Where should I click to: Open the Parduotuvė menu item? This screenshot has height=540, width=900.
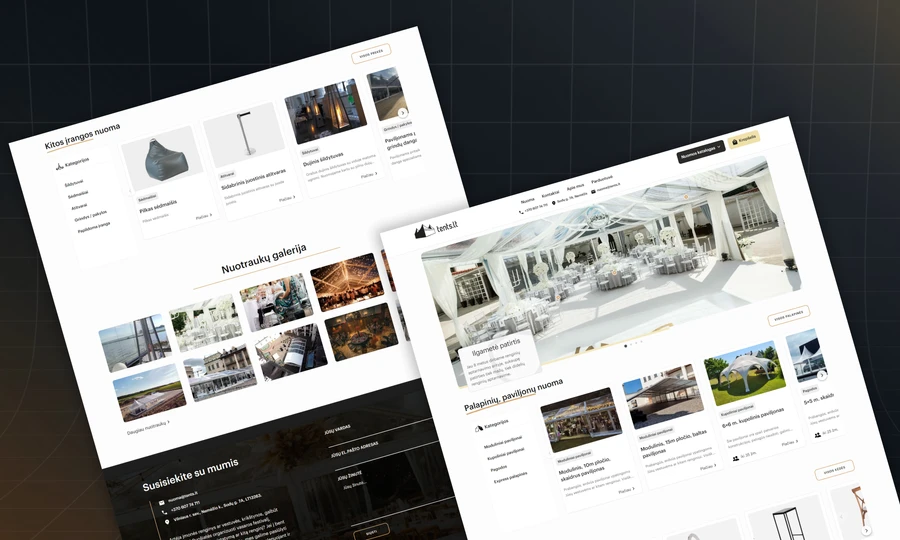(602, 180)
